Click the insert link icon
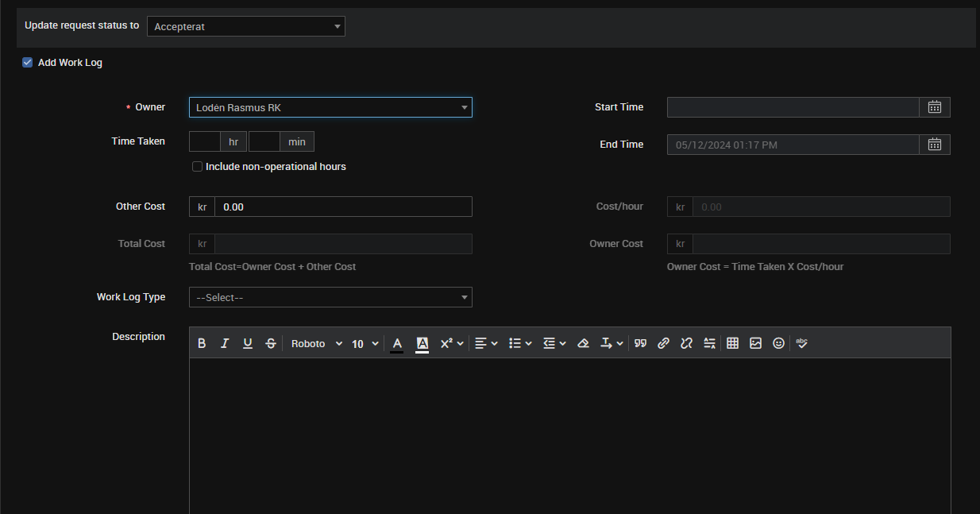The image size is (980, 514). click(x=663, y=343)
